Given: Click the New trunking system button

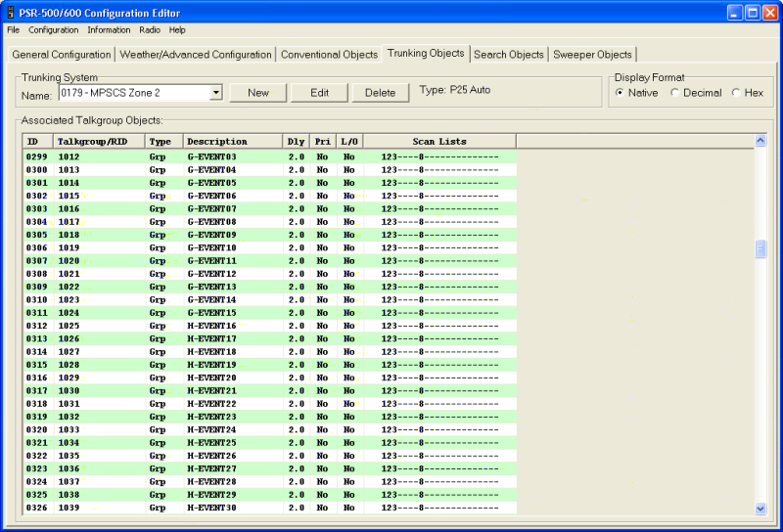Looking at the screenshot, I should 258,93.
